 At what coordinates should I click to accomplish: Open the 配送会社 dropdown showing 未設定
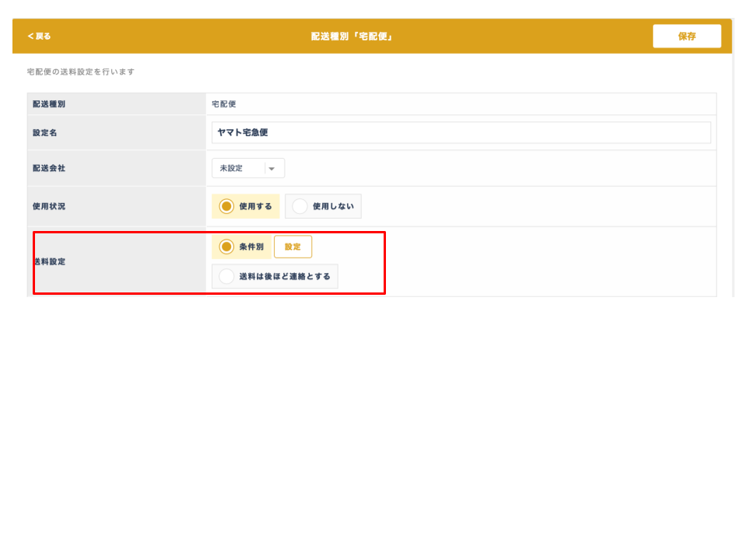(247, 168)
